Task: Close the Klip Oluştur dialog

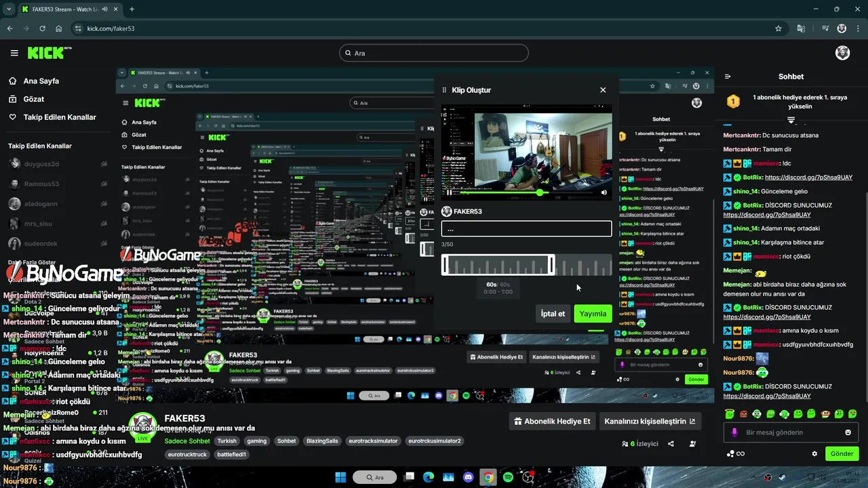Action: (603, 90)
